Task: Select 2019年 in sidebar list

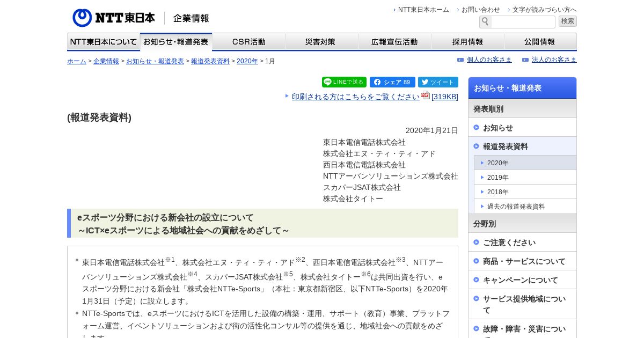Action: point(525,177)
